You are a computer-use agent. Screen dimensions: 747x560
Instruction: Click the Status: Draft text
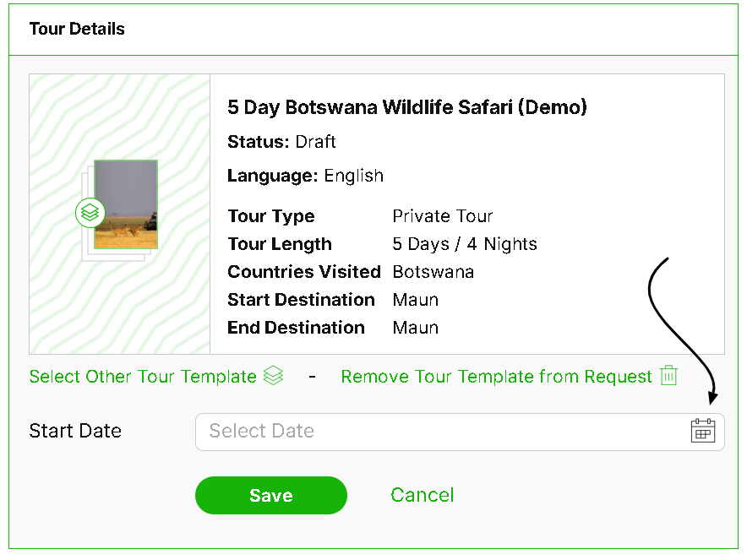click(281, 142)
